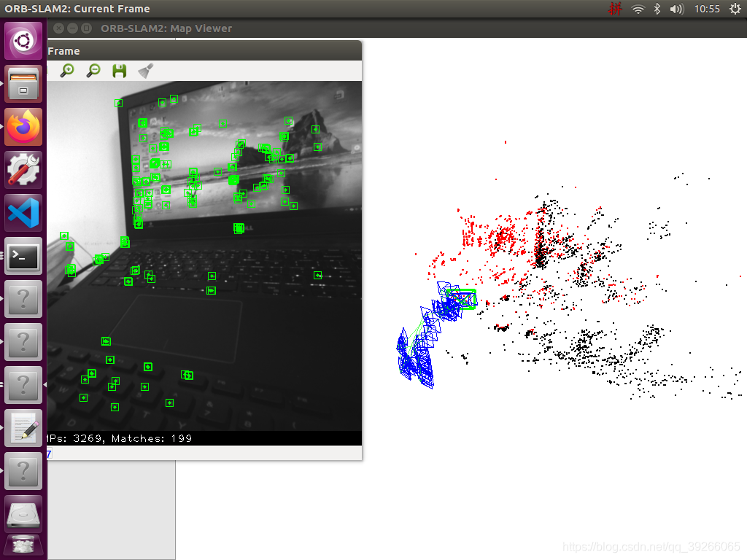Launch Visual Studio Code from the dock

coord(23,213)
